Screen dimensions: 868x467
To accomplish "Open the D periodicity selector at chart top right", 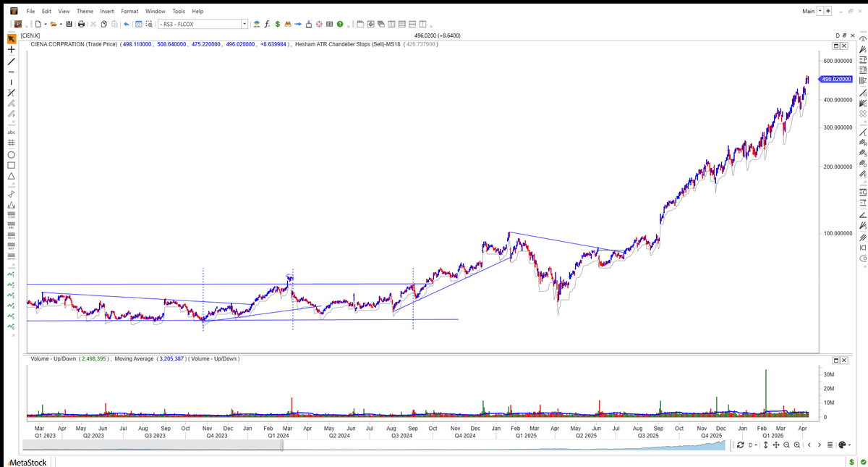I will (838, 35).
